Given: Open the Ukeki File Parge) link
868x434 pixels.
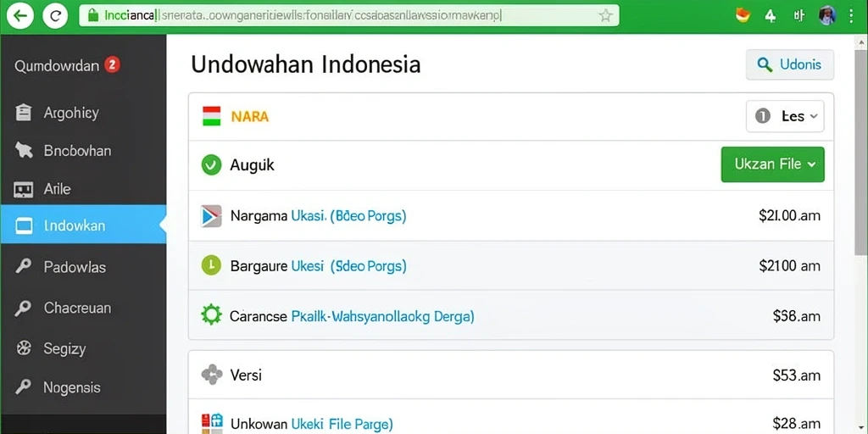Looking at the screenshot, I should coord(342,425).
